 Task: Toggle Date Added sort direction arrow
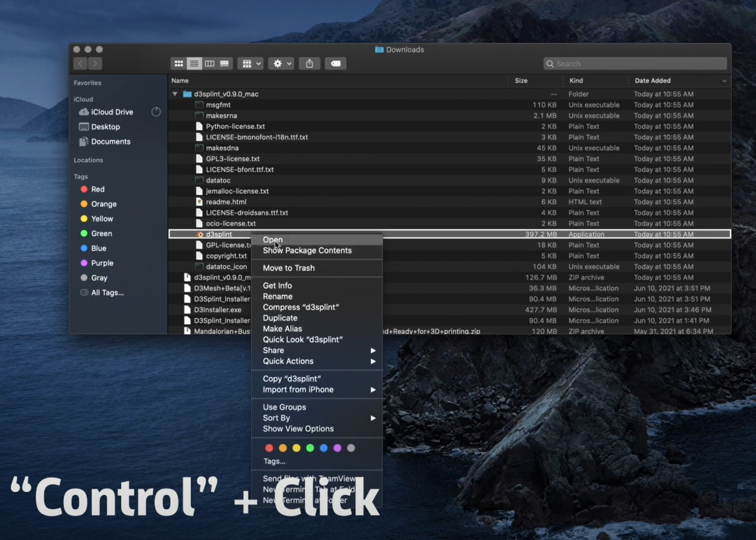(x=724, y=81)
